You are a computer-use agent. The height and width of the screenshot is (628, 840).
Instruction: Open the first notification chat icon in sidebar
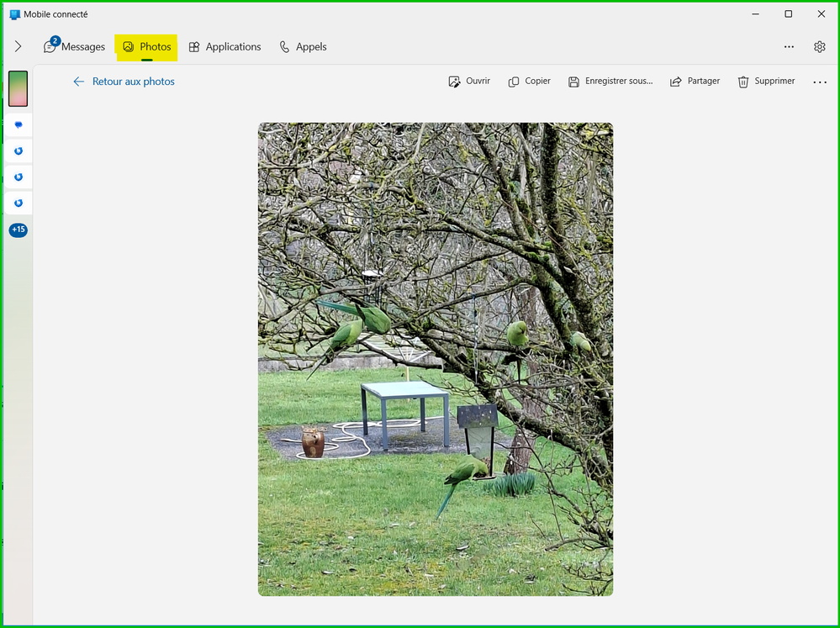tap(18, 125)
